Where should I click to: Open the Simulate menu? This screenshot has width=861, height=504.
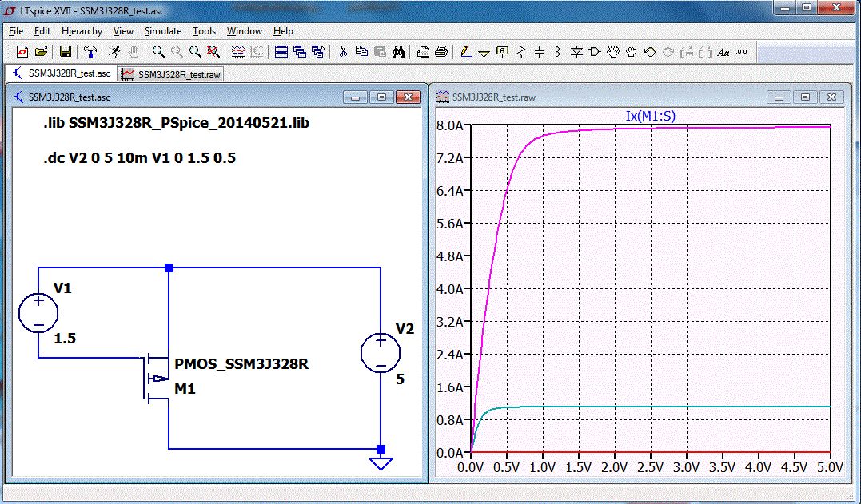pyautogui.click(x=162, y=31)
